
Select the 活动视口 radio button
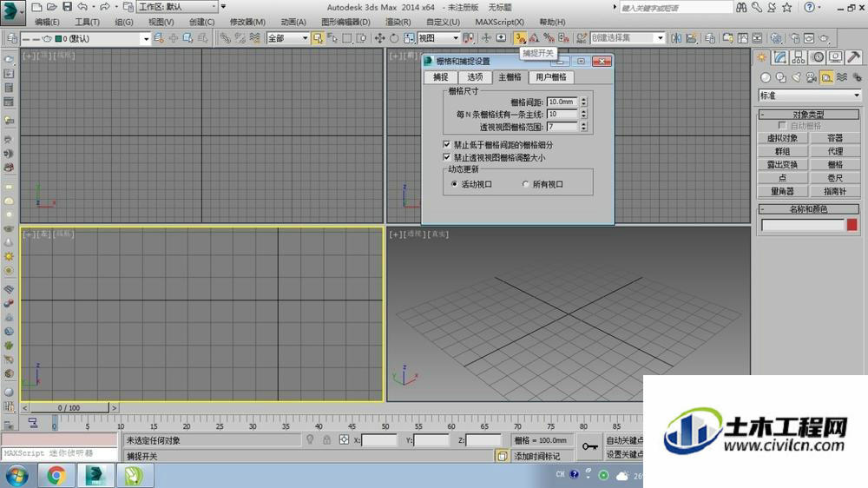[x=455, y=184]
